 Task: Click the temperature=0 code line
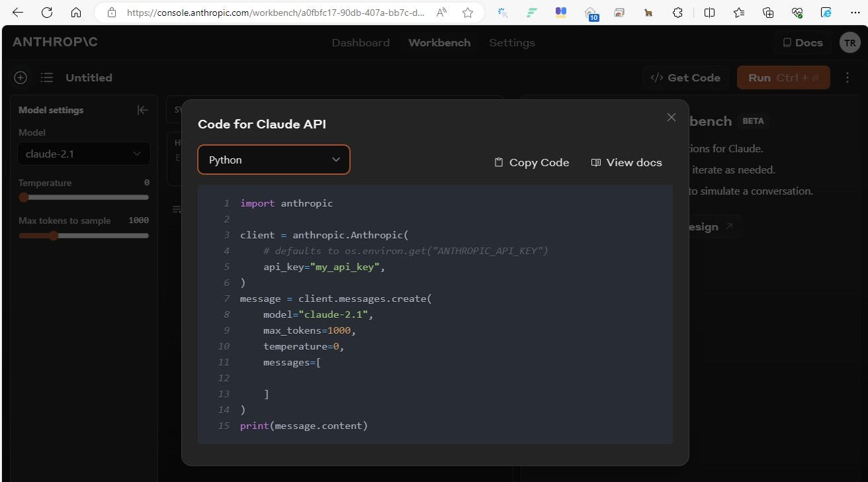304,346
